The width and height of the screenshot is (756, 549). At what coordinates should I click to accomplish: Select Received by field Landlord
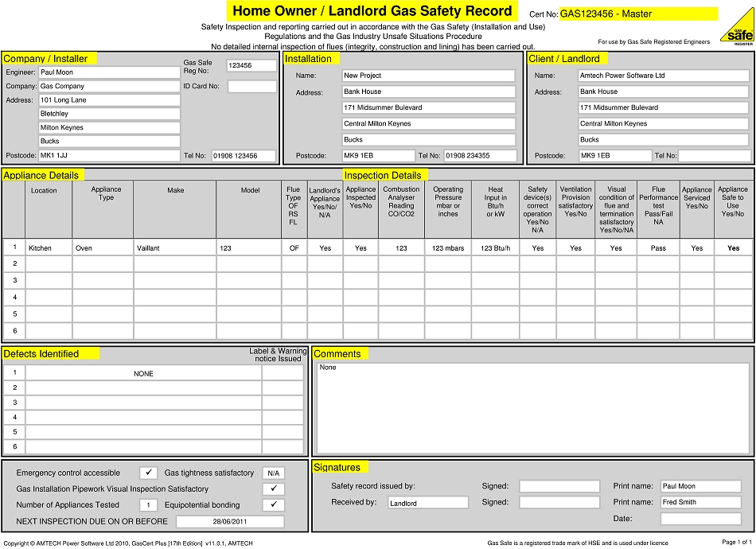pos(428,503)
